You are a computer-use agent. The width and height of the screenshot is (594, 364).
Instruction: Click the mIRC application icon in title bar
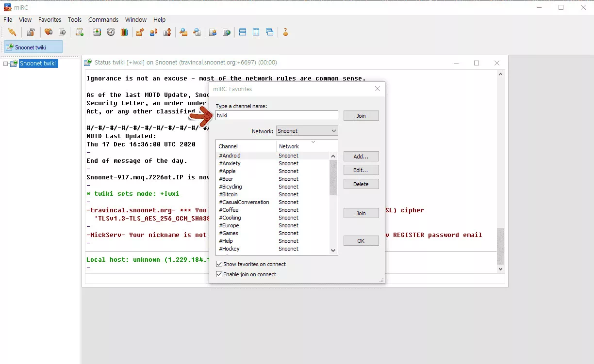tap(7, 7)
